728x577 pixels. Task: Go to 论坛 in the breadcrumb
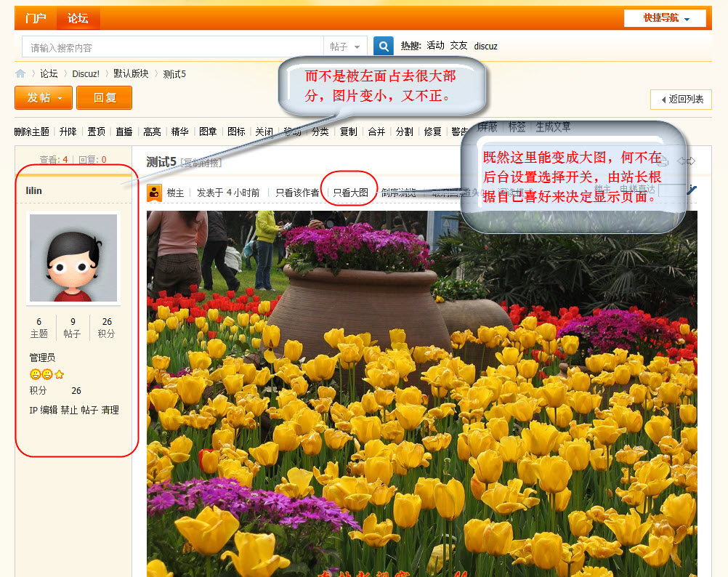pos(49,74)
